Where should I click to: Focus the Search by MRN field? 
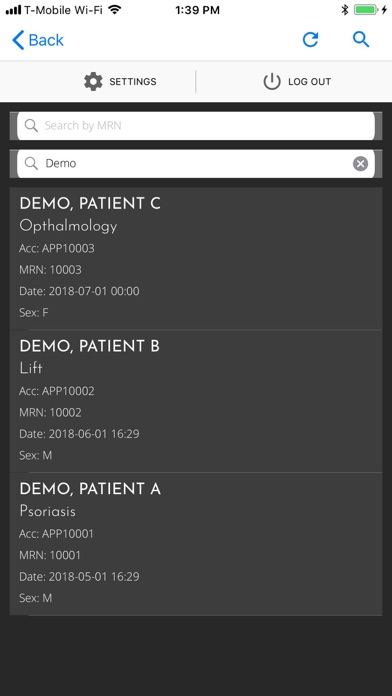pos(196,126)
